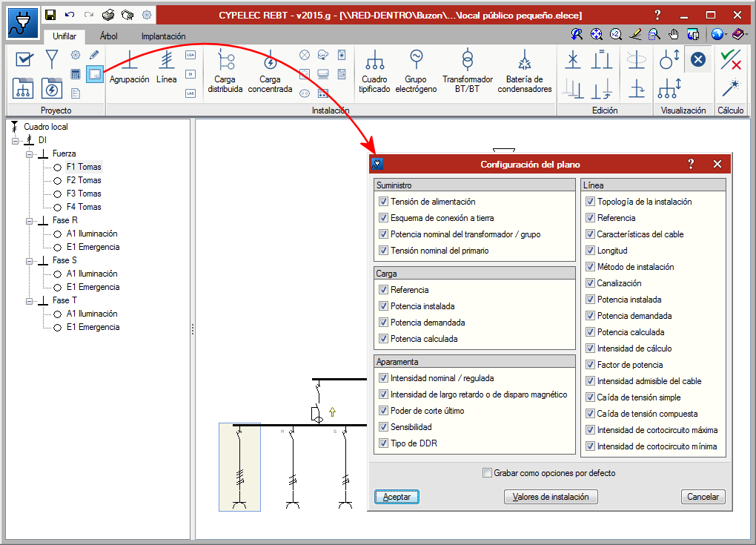Open the folder with lightning bolt icon

click(52, 88)
